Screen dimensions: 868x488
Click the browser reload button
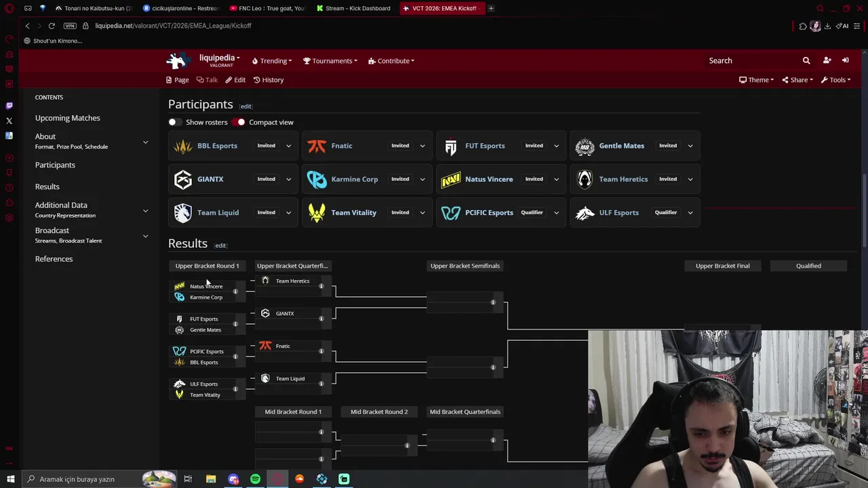(52, 26)
